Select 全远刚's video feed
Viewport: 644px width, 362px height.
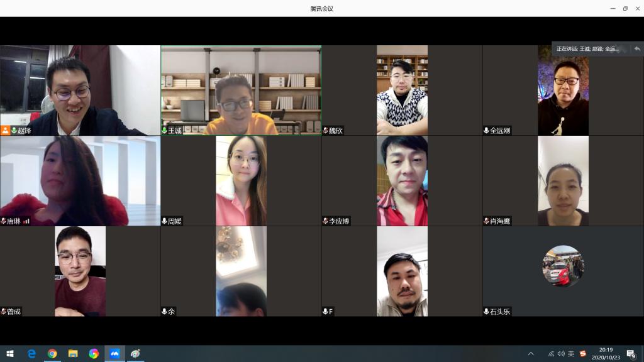563,90
